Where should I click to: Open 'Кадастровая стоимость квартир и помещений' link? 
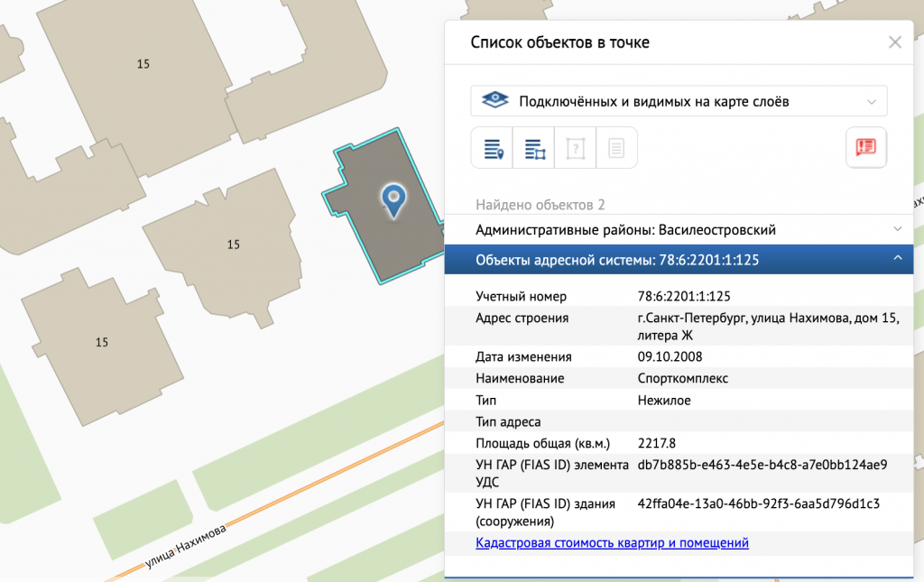[x=612, y=543]
